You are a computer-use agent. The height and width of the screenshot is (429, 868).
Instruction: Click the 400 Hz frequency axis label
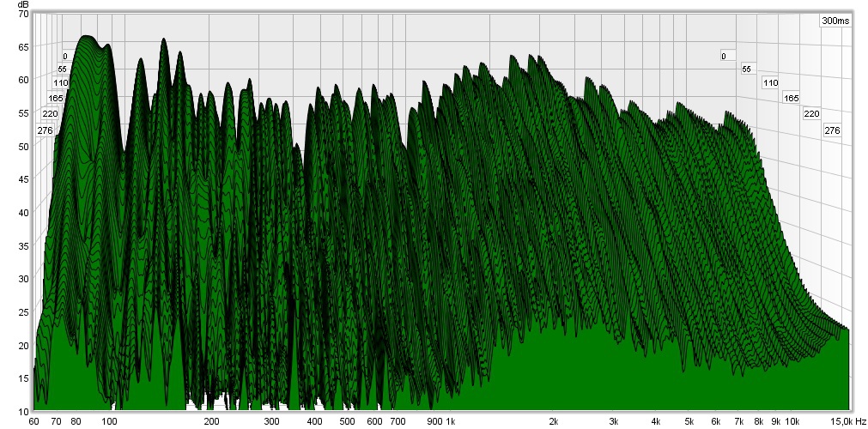click(314, 421)
